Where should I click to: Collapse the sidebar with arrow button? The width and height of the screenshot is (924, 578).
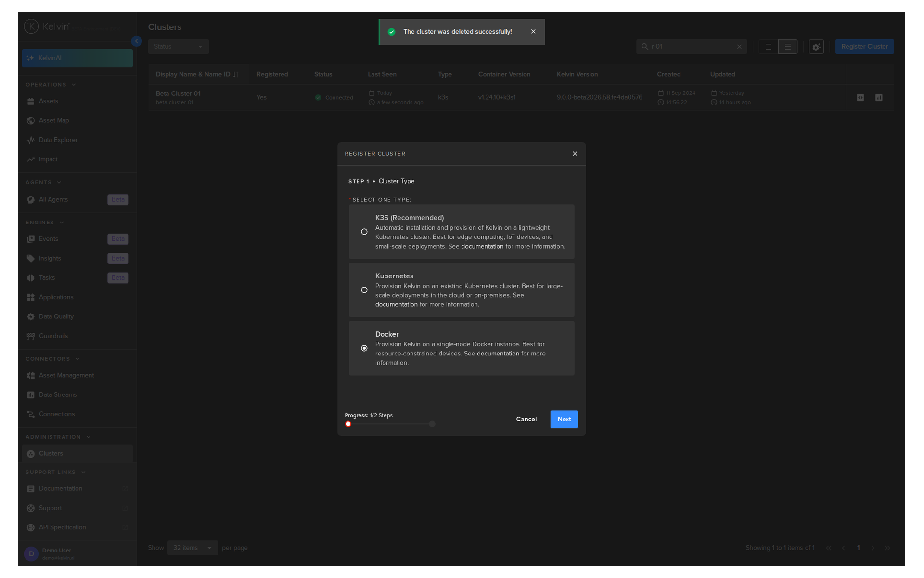(x=137, y=41)
